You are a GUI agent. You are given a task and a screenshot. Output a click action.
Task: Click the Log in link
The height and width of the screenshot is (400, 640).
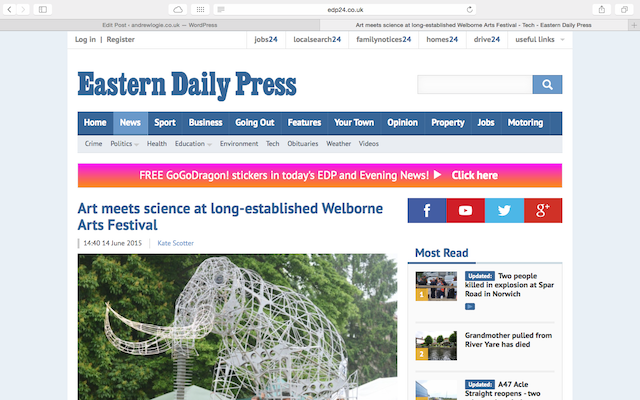click(85, 40)
